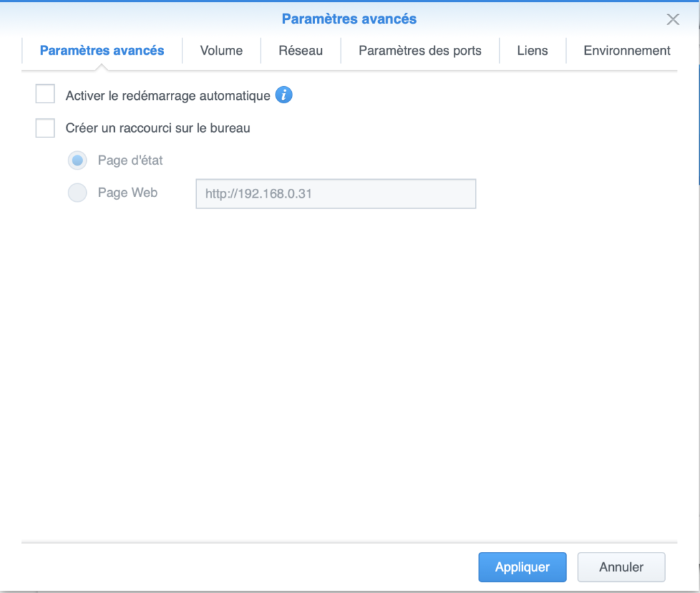Switch to the Volume tab
700x593 pixels.
click(221, 51)
